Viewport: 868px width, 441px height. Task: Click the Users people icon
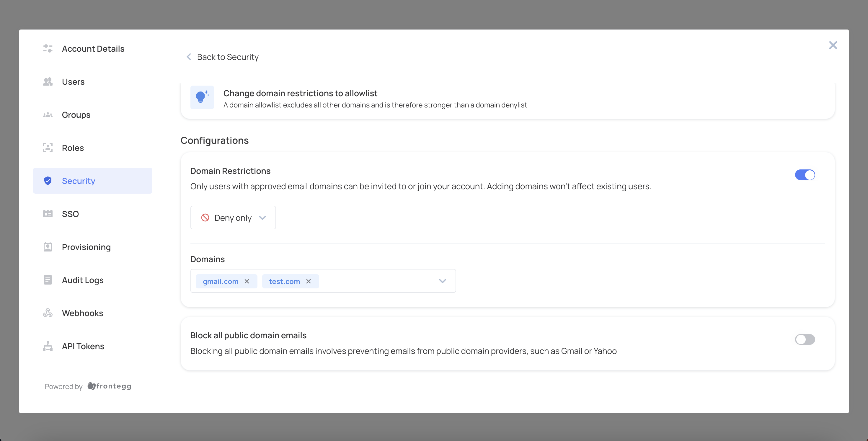point(48,81)
